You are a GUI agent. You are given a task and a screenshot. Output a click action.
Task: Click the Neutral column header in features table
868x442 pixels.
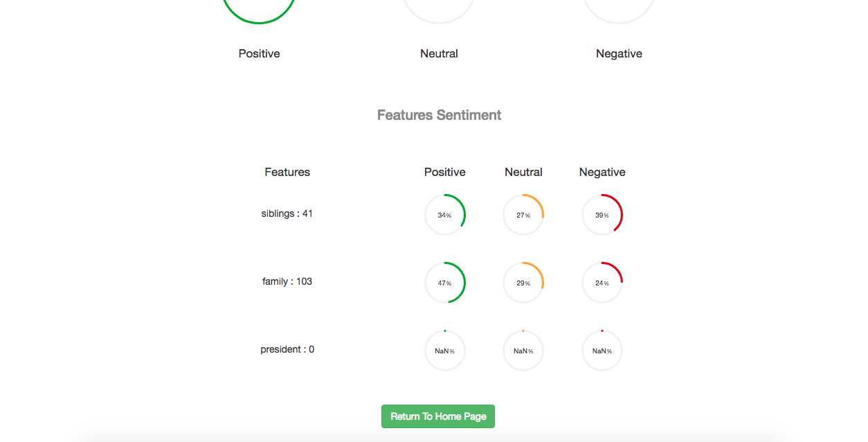pyautogui.click(x=523, y=172)
